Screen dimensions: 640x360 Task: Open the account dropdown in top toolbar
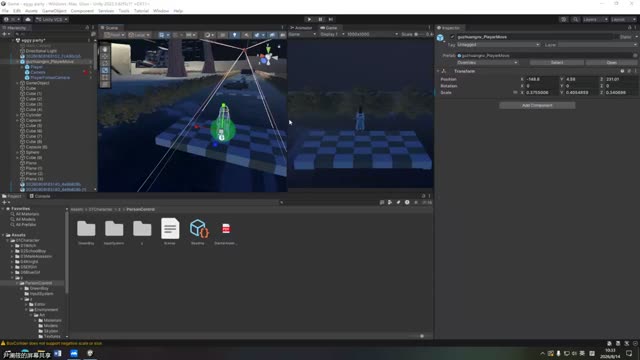(11, 19)
